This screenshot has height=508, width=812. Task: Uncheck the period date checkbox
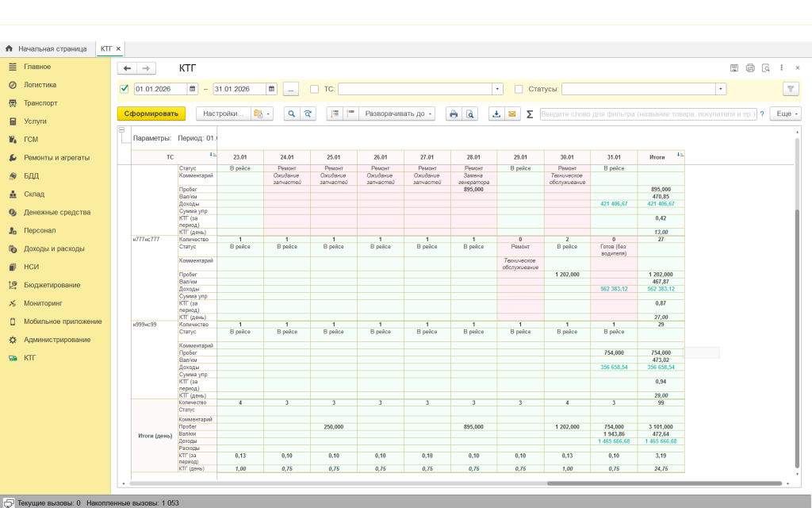tap(124, 89)
